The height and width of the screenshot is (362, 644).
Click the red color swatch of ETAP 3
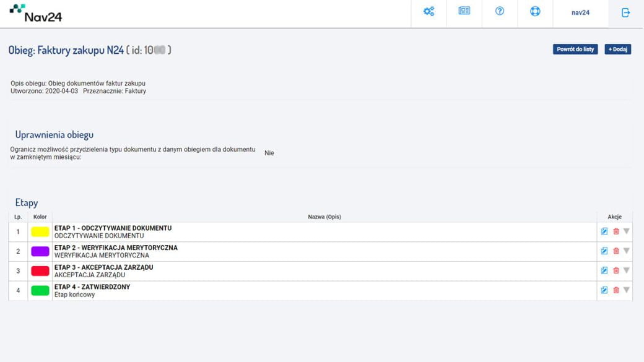click(x=40, y=271)
